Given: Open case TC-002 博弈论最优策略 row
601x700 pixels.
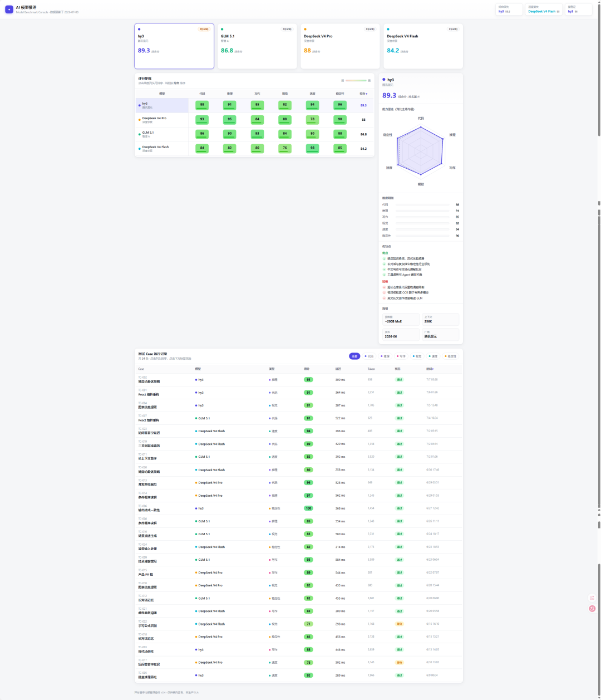Looking at the screenshot, I should click(x=299, y=380).
